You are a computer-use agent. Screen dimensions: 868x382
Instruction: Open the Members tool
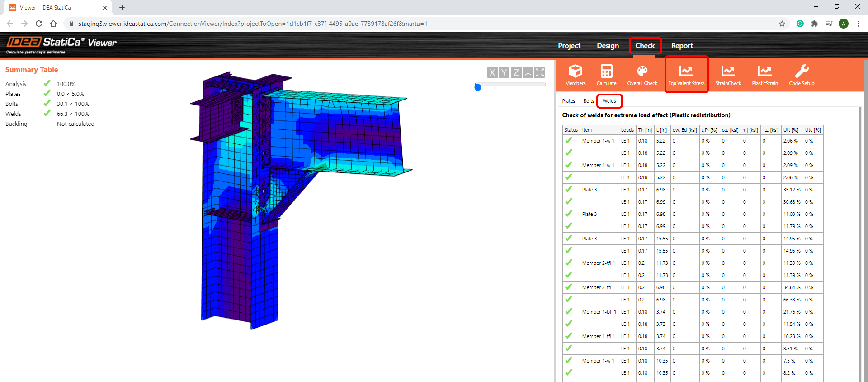click(x=575, y=75)
